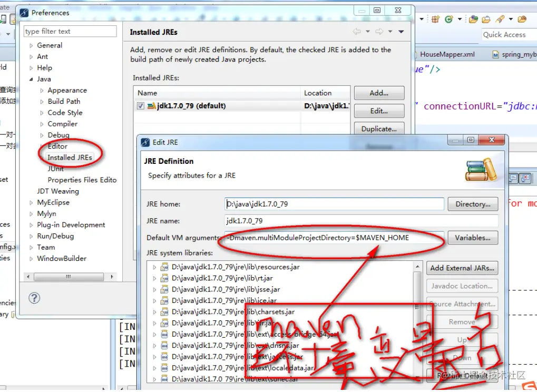Click the Location column header
This screenshot has width=537, height=392.
[326, 93]
